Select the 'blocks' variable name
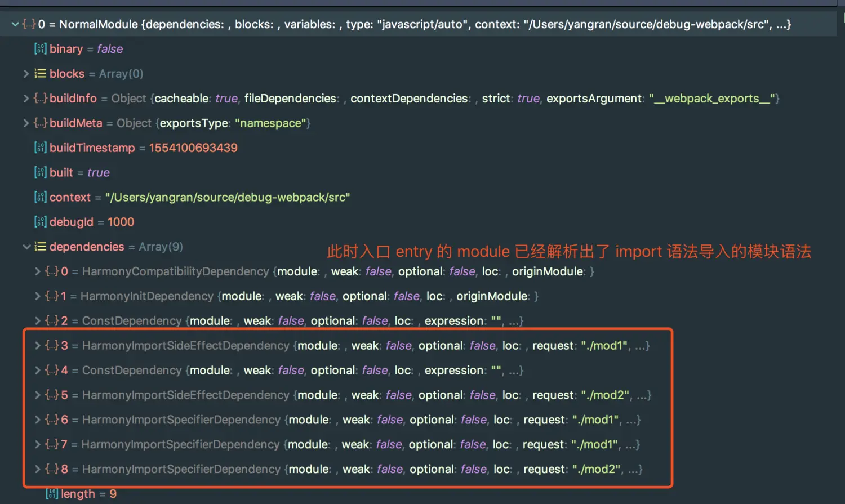This screenshot has width=845, height=504. [67, 74]
